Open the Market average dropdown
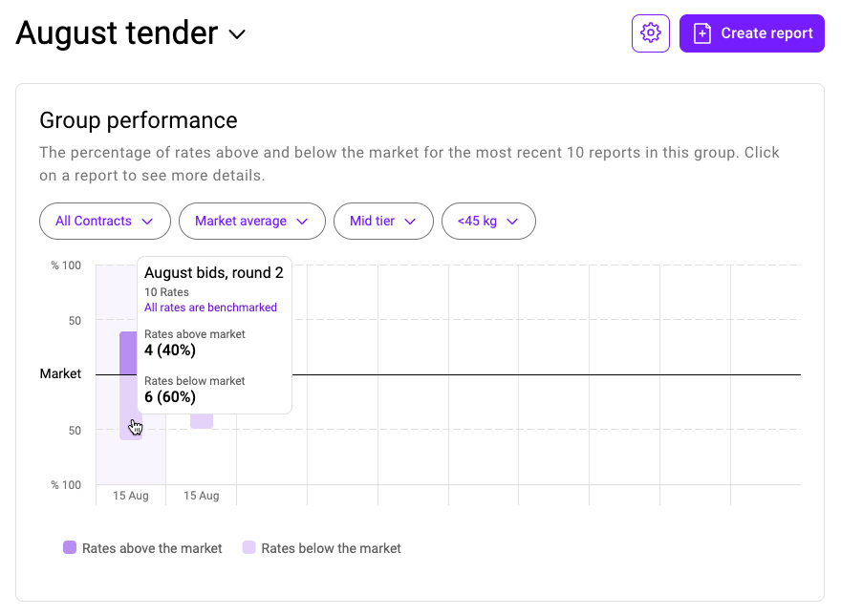The image size is (841, 616). pos(252,221)
